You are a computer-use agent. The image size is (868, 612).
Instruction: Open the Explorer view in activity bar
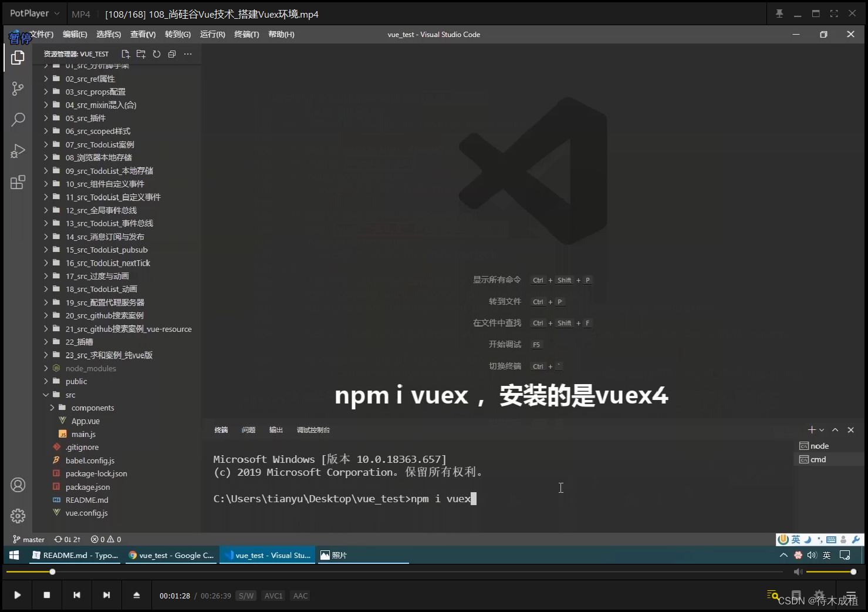(x=18, y=58)
